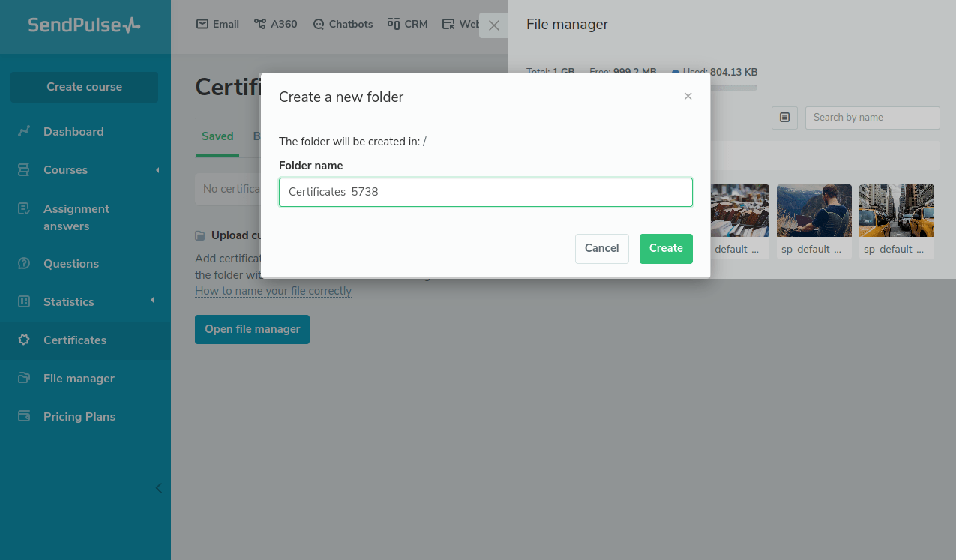Screen dimensions: 956x560
Task: Open How to name your file correctly link
Action: click(x=273, y=291)
